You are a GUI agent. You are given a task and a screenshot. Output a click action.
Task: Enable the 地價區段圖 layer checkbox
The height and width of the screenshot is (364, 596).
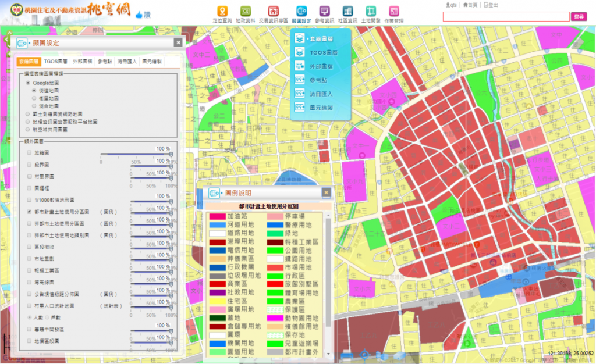tap(29, 341)
